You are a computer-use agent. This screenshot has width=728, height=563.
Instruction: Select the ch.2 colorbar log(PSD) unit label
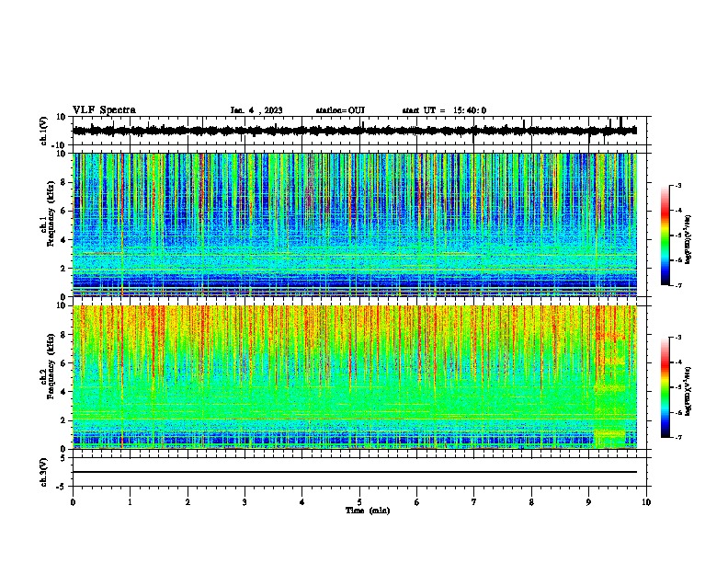(688, 391)
